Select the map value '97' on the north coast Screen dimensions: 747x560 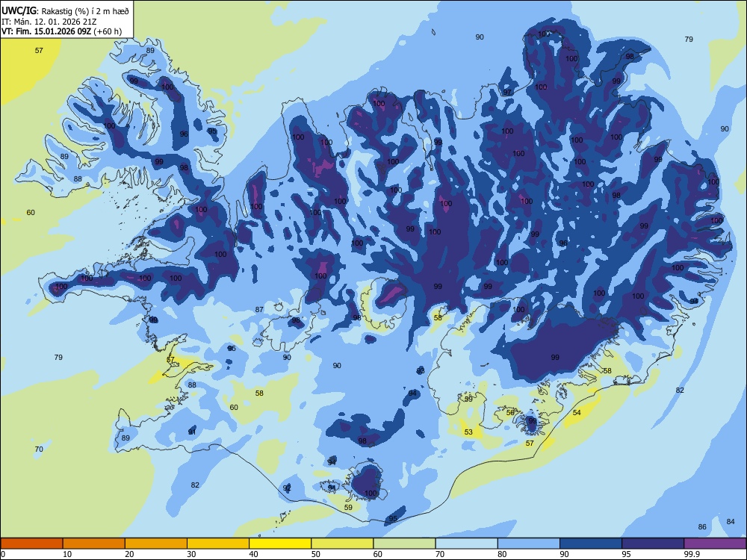click(507, 93)
